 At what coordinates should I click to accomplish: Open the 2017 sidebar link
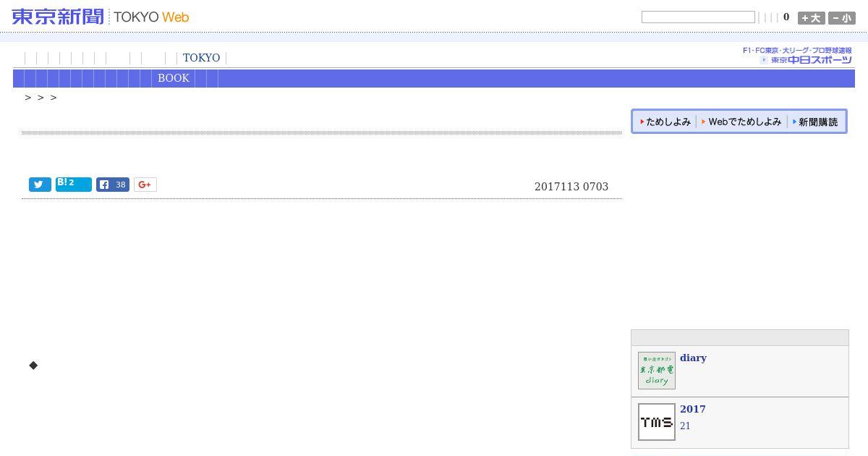click(x=693, y=409)
